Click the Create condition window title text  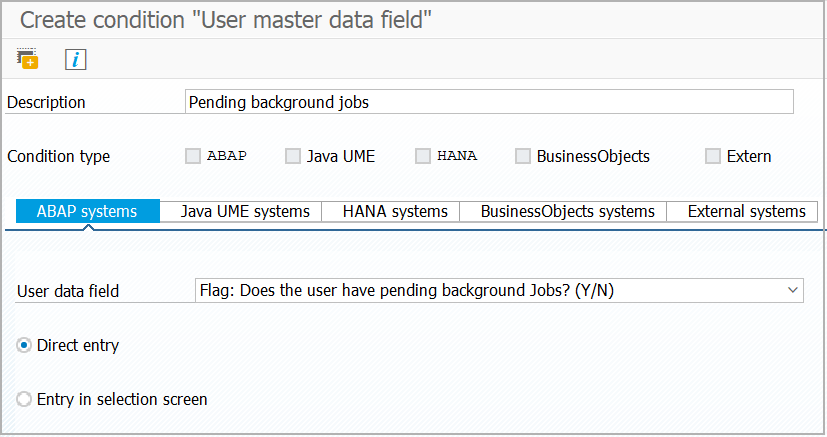coord(226,20)
